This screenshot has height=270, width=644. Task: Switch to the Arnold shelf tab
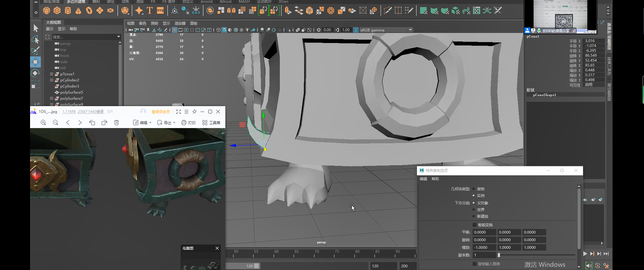[x=206, y=2]
